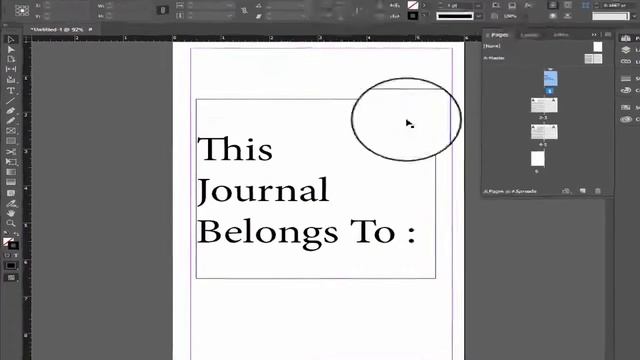Screen dimensions: 640x360
Task: Click the fill color swatch in Control panel
Action: (x=413, y=5)
